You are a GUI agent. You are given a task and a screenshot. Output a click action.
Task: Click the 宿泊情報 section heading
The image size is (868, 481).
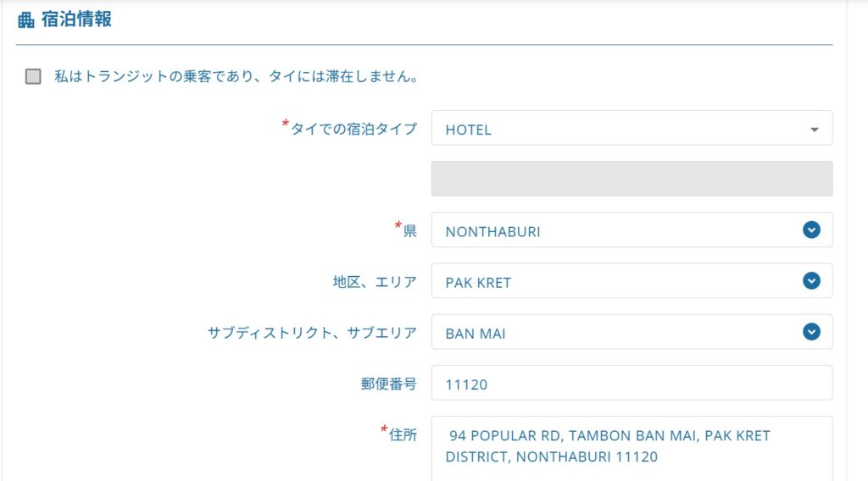tap(76, 19)
